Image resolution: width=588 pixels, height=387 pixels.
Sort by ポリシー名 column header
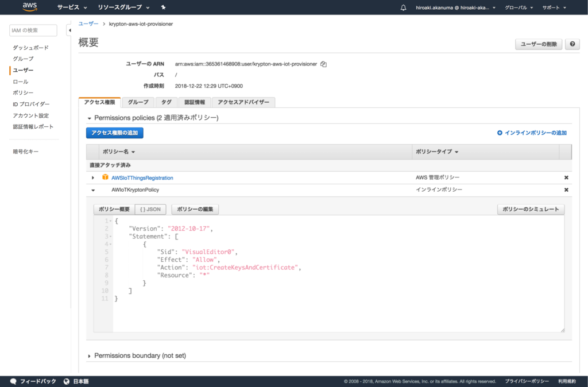tap(118, 152)
